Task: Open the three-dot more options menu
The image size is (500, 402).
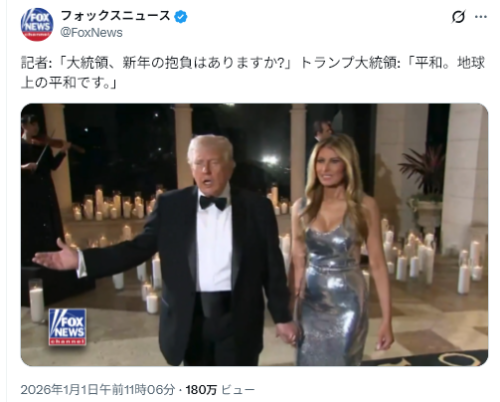Action: click(x=481, y=17)
